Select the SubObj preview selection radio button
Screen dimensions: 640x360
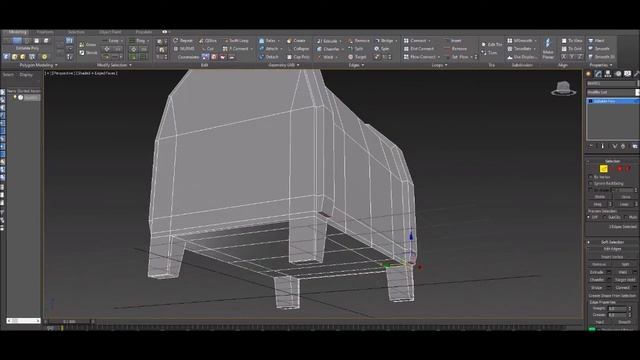click(605, 218)
